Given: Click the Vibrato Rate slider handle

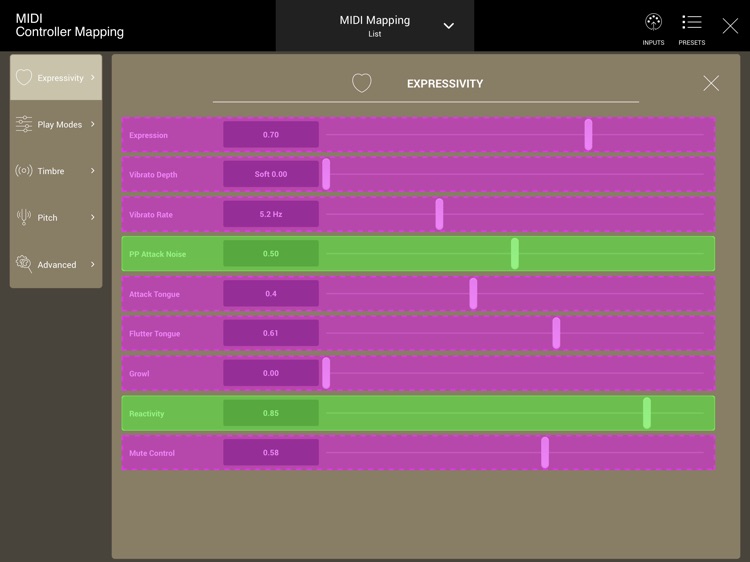Looking at the screenshot, I should coord(439,214).
